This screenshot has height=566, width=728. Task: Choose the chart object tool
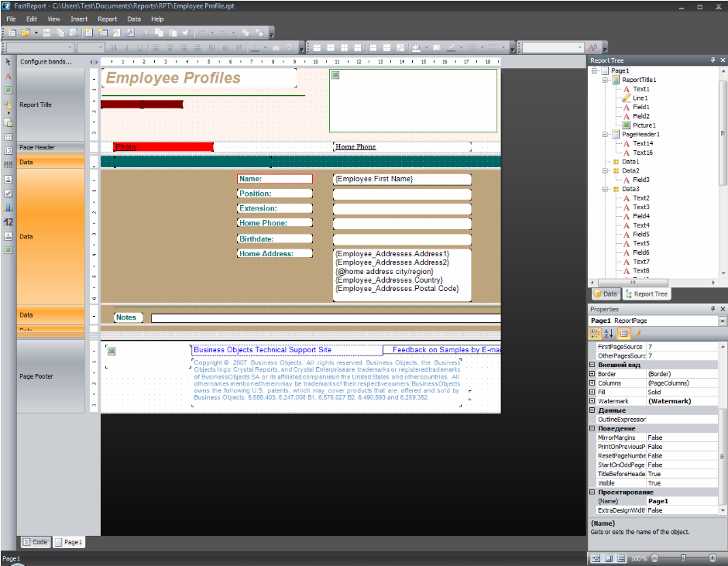click(9, 208)
